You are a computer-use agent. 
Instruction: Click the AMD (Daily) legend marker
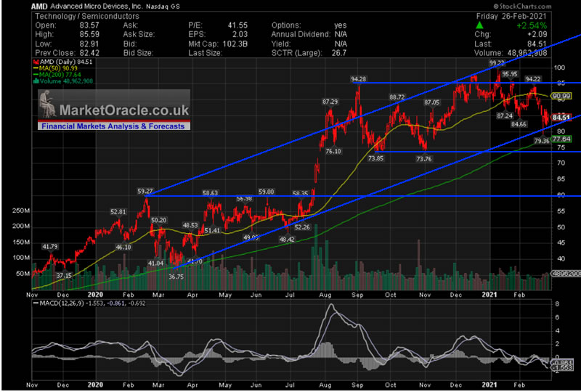tap(34, 62)
